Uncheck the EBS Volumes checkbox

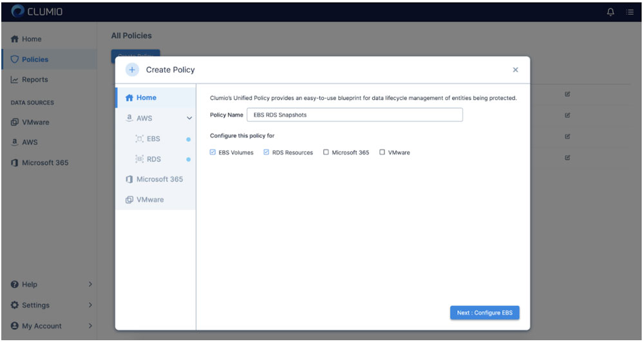pos(213,152)
